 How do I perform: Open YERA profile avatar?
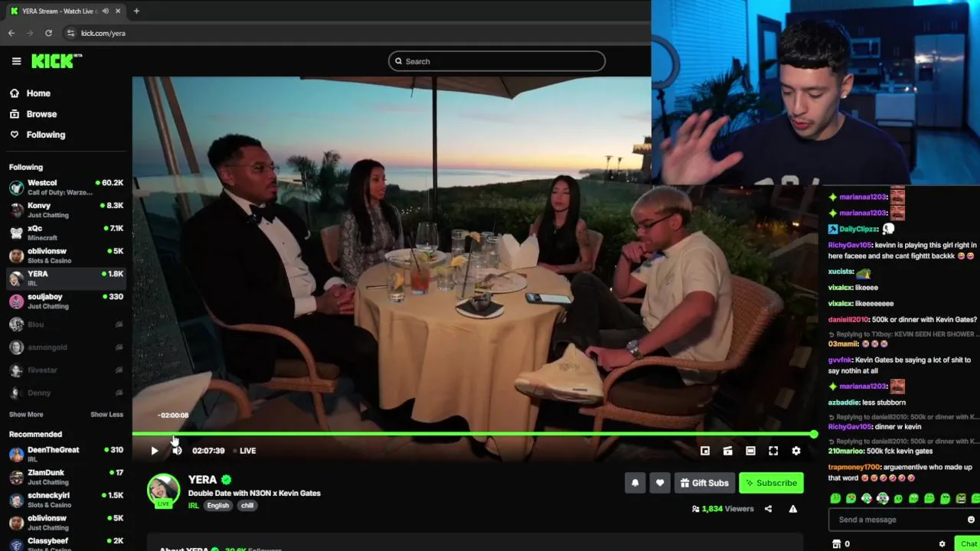pyautogui.click(x=163, y=491)
